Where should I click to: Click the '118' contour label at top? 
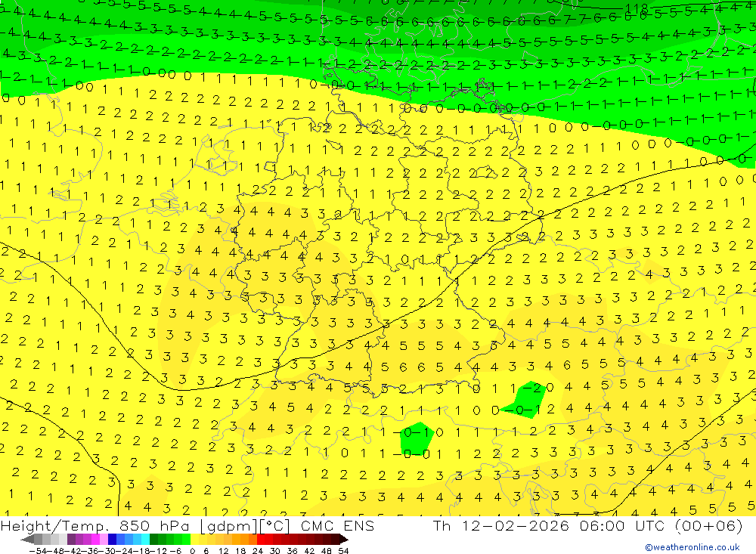coord(637,8)
